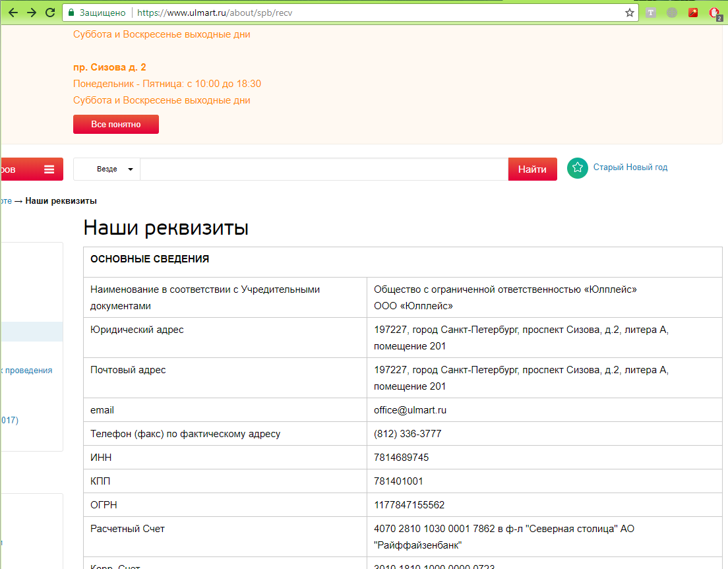728x569 pixels.
Task: Click the "Расчетный Счет" label cell
Action: click(225, 537)
